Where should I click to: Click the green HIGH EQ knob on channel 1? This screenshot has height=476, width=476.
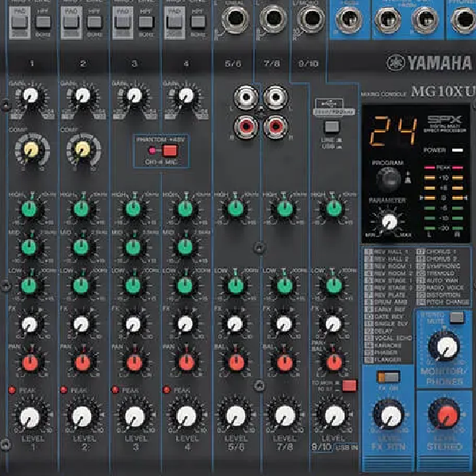tap(29, 209)
